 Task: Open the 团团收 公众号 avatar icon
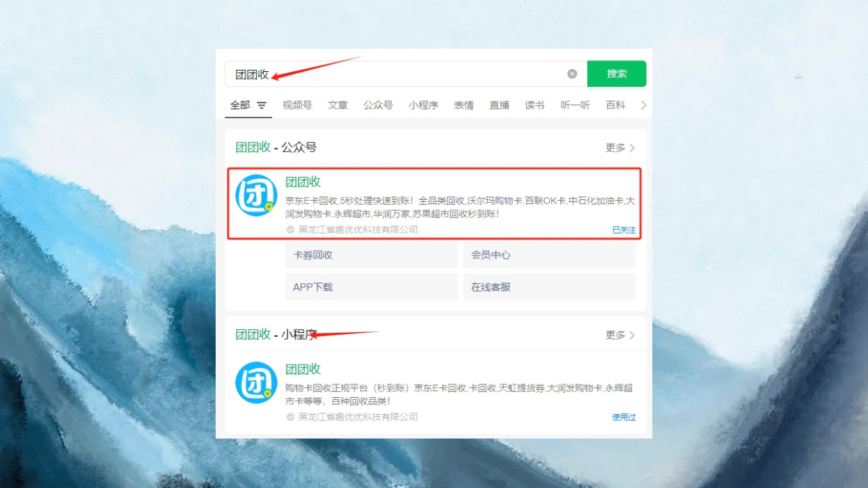(x=256, y=195)
